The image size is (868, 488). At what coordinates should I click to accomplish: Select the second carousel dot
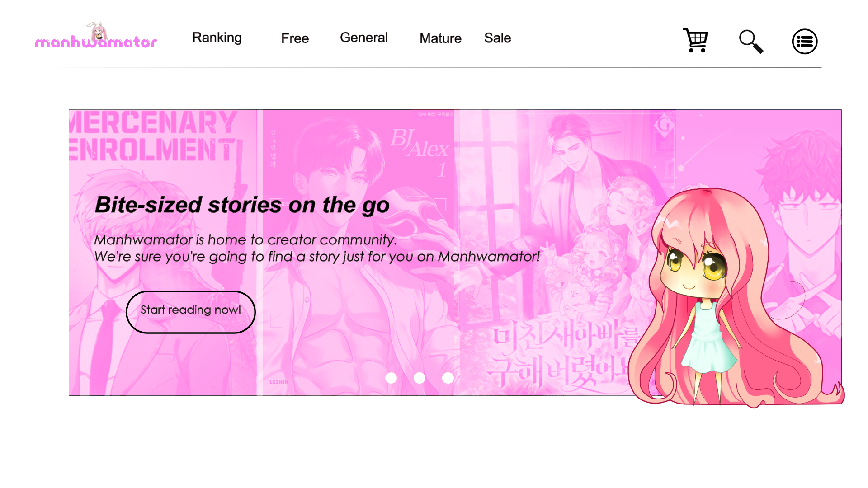(420, 378)
